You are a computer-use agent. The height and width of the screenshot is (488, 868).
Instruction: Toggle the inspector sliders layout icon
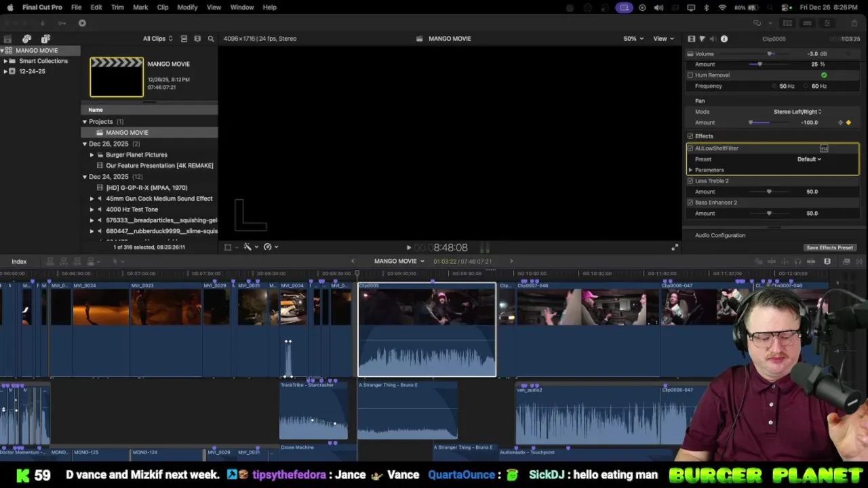pos(827,23)
